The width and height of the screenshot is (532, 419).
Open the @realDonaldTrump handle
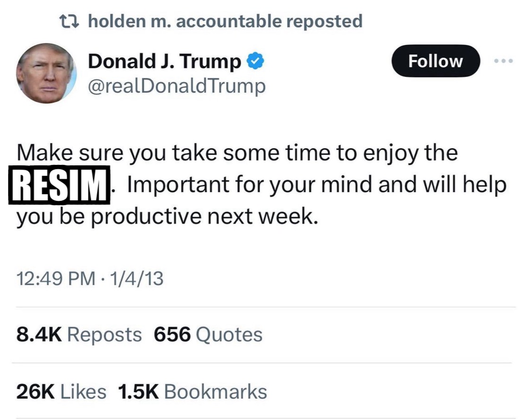coord(177,86)
